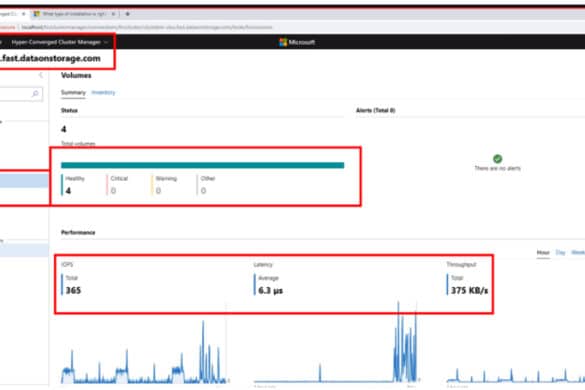
Task: Click the Critical count value
Action: 113,191
